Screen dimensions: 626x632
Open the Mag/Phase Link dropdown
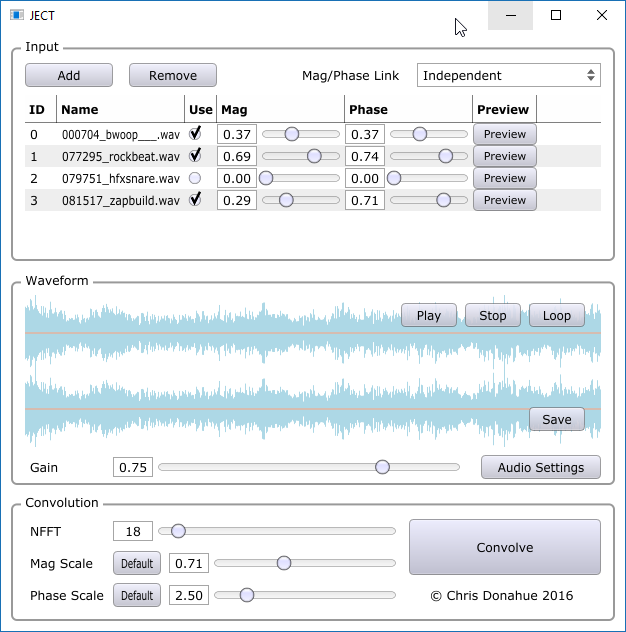point(508,75)
